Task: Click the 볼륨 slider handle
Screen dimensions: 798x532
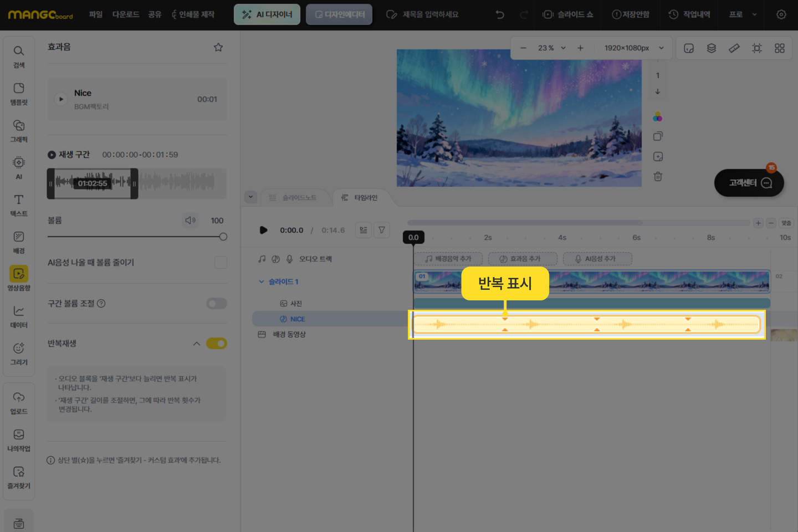Action: point(223,237)
